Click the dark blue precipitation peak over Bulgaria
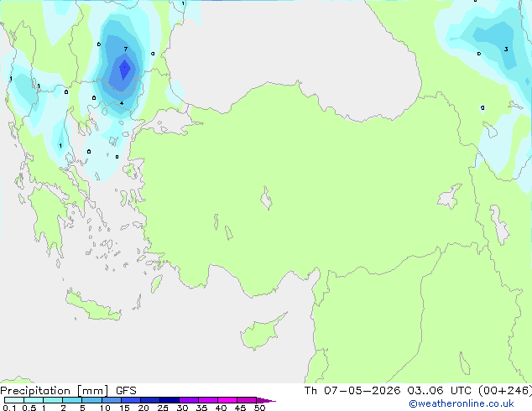This screenshot has width=532, height=411. pyautogui.click(x=124, y=69)
